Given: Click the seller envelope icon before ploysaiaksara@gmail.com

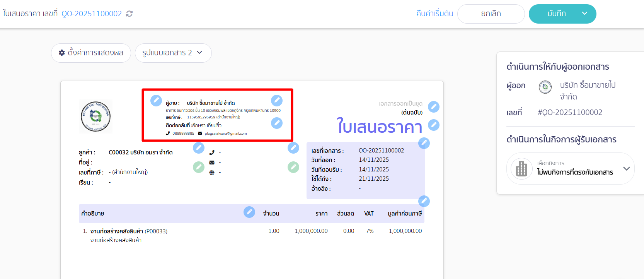Looking at the screenshot, I should [x=200, y=134].
